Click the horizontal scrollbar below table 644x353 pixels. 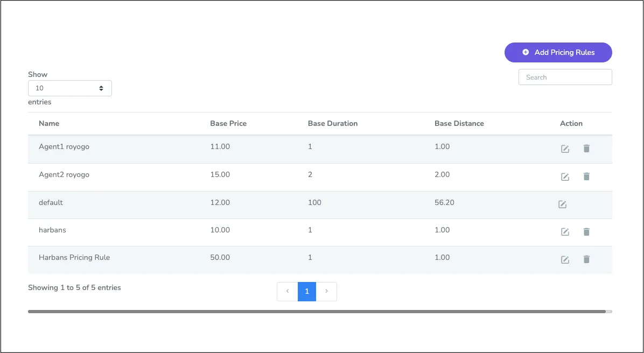pyautogui.click(x=317, y=312)
